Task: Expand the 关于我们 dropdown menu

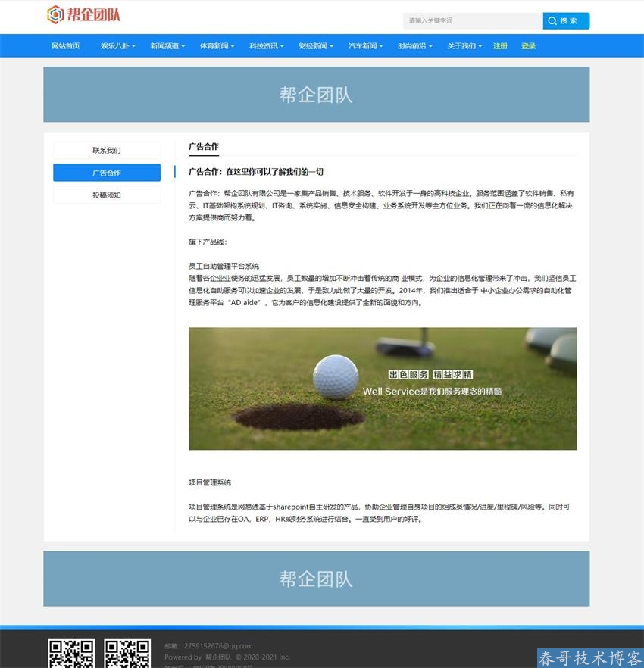Action: point(464,46)
